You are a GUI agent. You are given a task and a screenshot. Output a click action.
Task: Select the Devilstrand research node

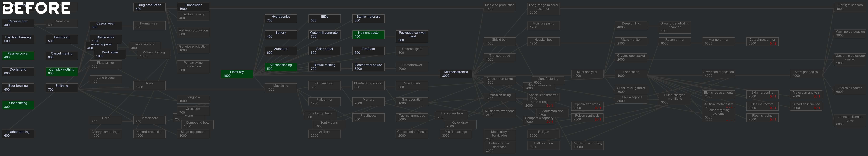pos(18,71)
